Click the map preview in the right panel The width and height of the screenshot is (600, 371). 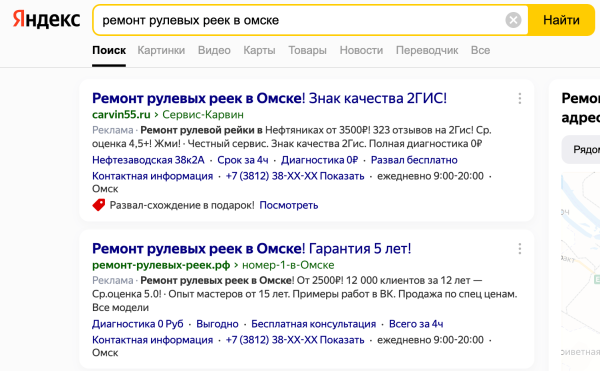click(x=580, y=272)
